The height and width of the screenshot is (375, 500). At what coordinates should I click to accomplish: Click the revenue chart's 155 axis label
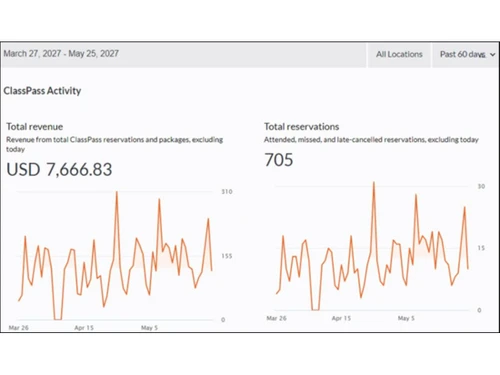click(227, 256)
